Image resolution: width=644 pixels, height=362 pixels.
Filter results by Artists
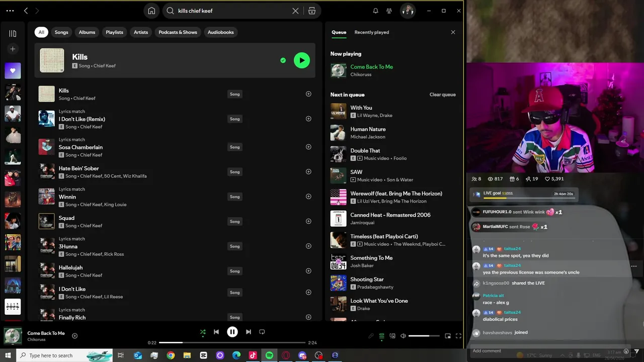click(x=141, y=32)
